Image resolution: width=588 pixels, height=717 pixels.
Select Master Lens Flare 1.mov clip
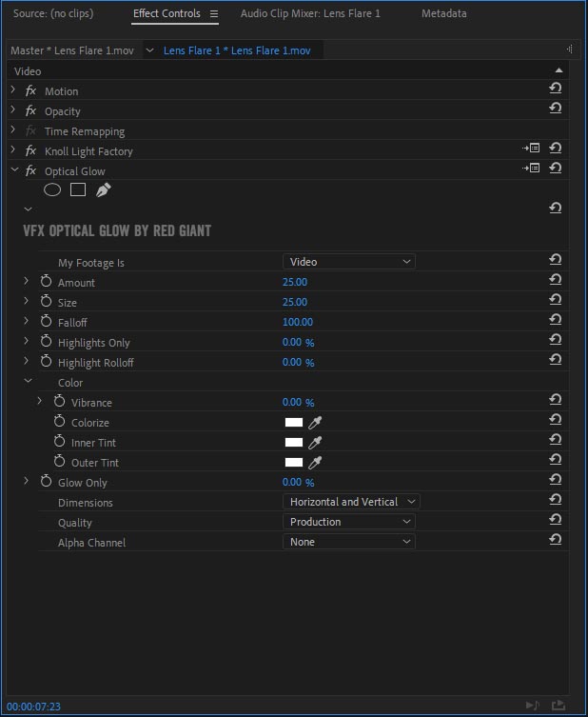pyautogui.click(x=72, y=50)
